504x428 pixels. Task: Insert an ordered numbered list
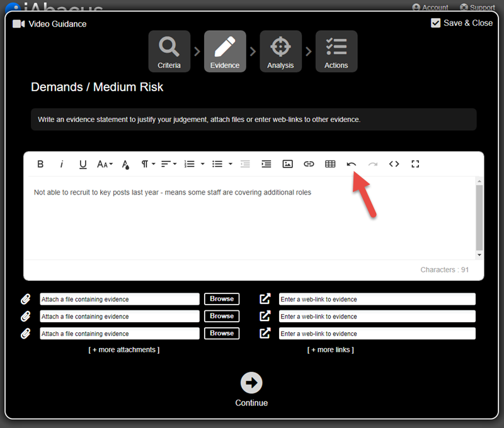[x=190, y=164]
